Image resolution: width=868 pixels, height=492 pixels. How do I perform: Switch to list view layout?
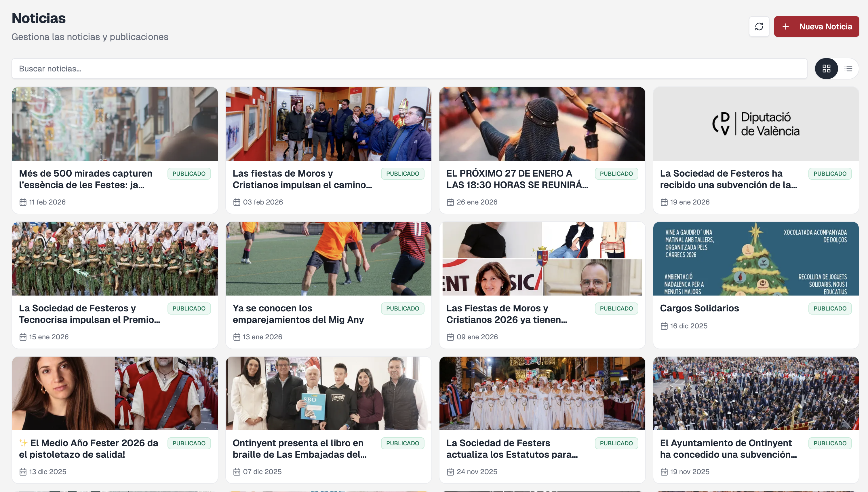pyautogui.click(x=848, y=69)
